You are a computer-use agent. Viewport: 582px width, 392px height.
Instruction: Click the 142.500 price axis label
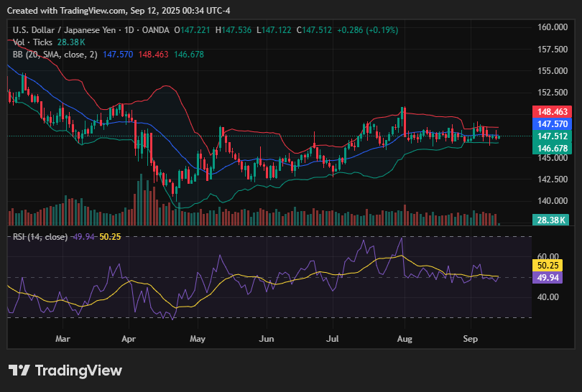(x=553, y=179)
